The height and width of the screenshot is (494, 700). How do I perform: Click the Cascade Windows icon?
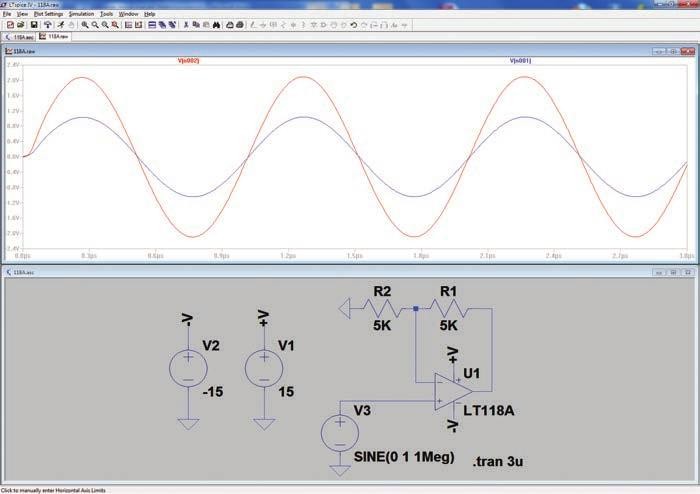click(162, 25)
